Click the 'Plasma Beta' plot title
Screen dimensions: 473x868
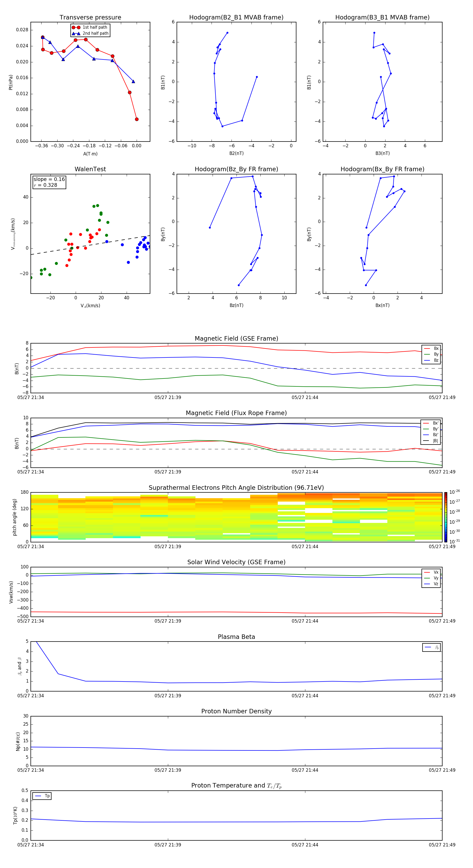(x=236, y=637)
